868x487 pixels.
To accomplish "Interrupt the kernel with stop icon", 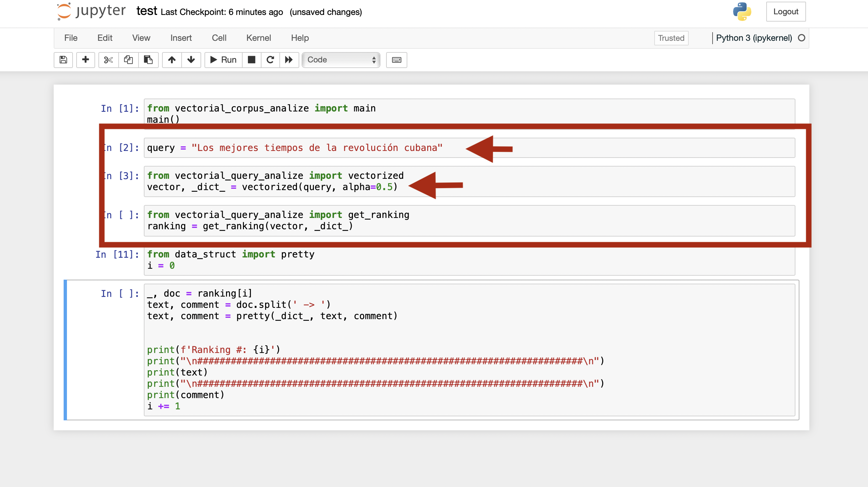I will 251,60.
